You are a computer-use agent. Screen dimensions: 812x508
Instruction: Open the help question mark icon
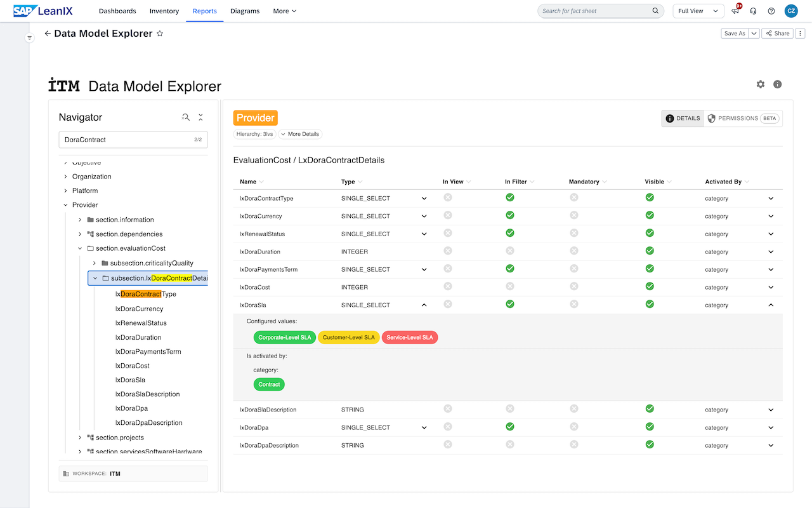click(771, 11)
